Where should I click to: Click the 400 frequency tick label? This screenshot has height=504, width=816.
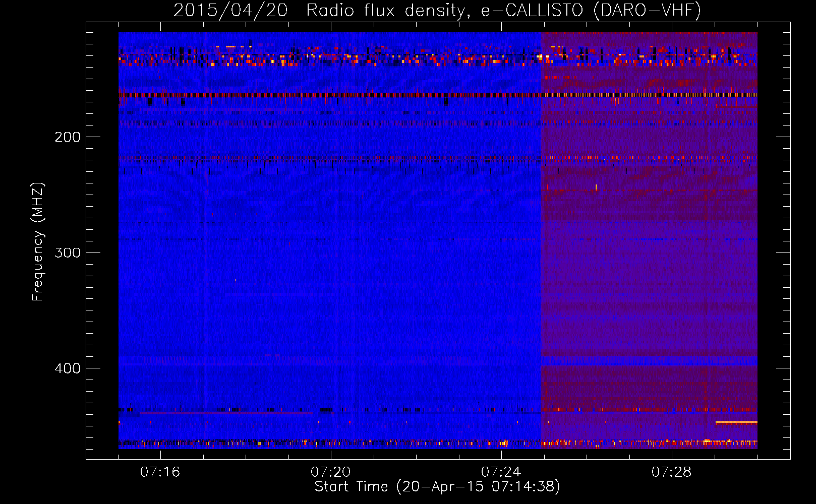67,368
